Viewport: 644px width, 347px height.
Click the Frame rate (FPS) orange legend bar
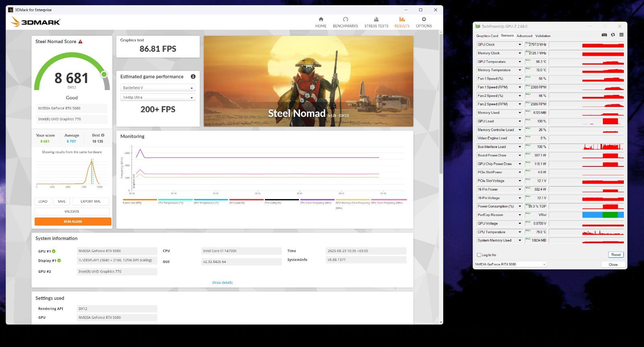(x=140, y=199)
